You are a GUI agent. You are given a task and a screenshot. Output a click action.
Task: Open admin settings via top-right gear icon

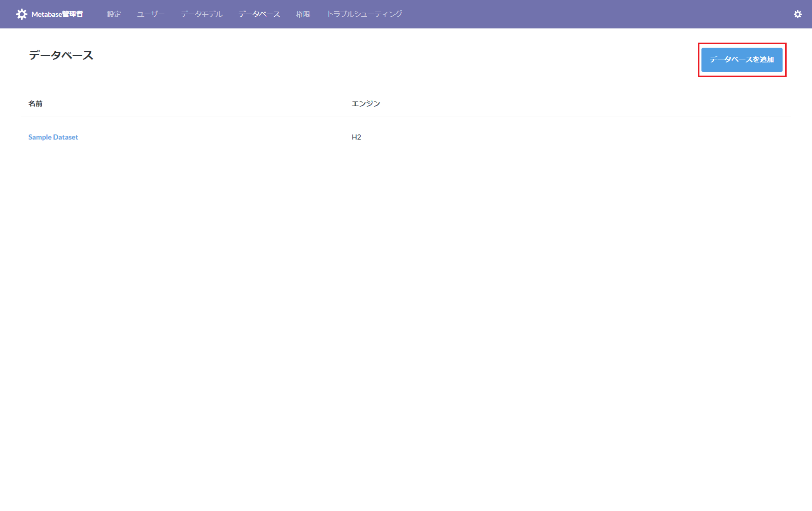pos(797,14)
